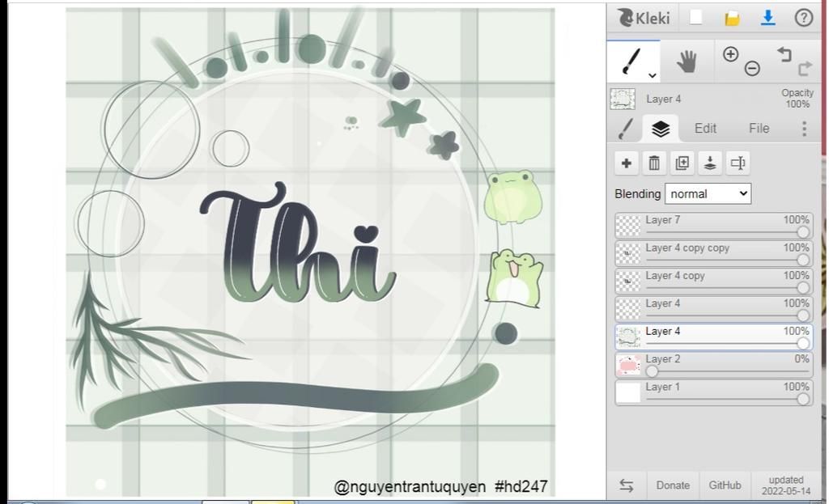The width and height of the screenshot is (829, 504).
Task: Click Layer 7 thumbnail
Action: coord(628,227)
